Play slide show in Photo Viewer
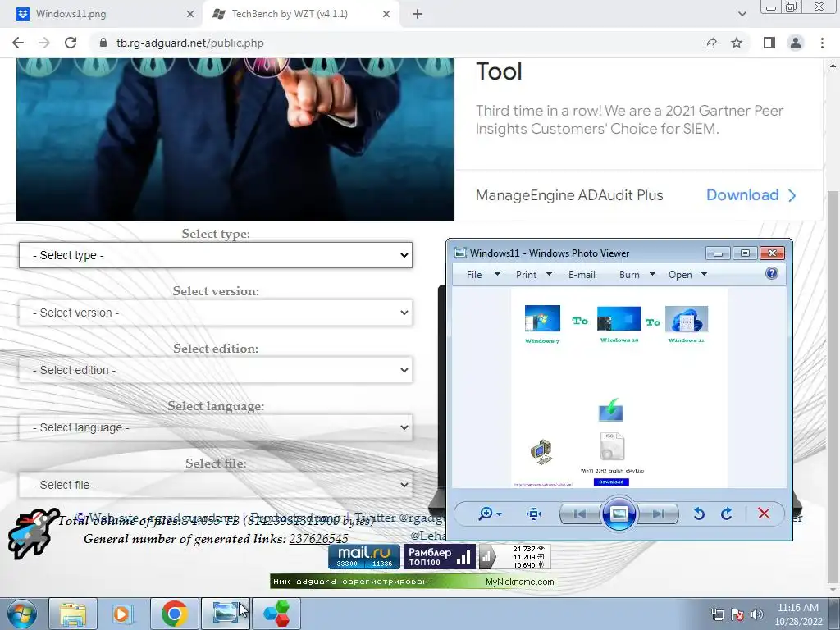This screenshot has height=630, width=840. tap(619, 514)
